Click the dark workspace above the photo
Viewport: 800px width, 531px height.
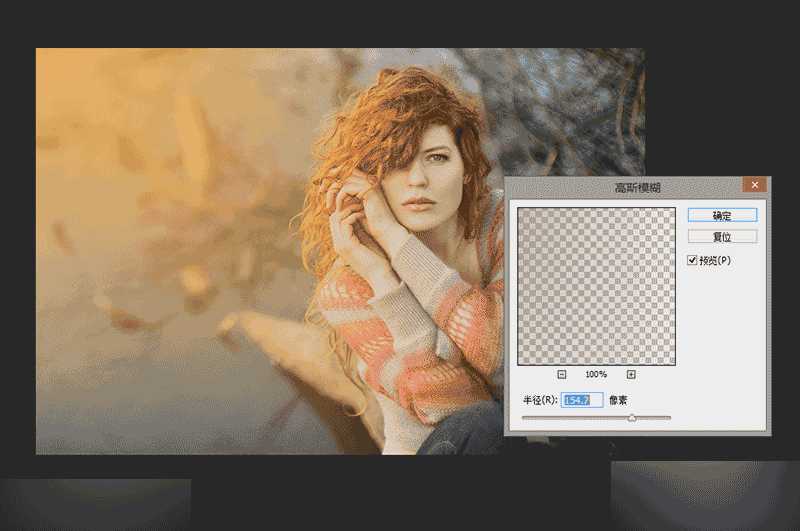[x=400, y=22]
